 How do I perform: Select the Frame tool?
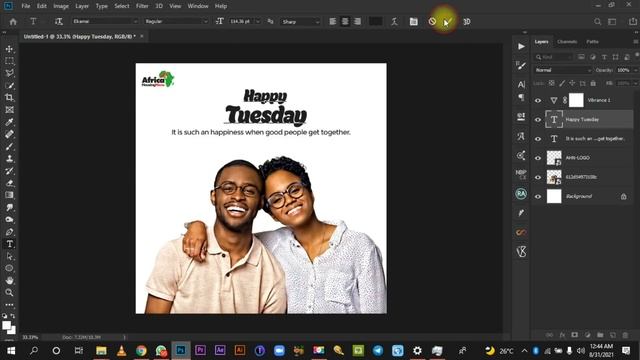[9, 110]
